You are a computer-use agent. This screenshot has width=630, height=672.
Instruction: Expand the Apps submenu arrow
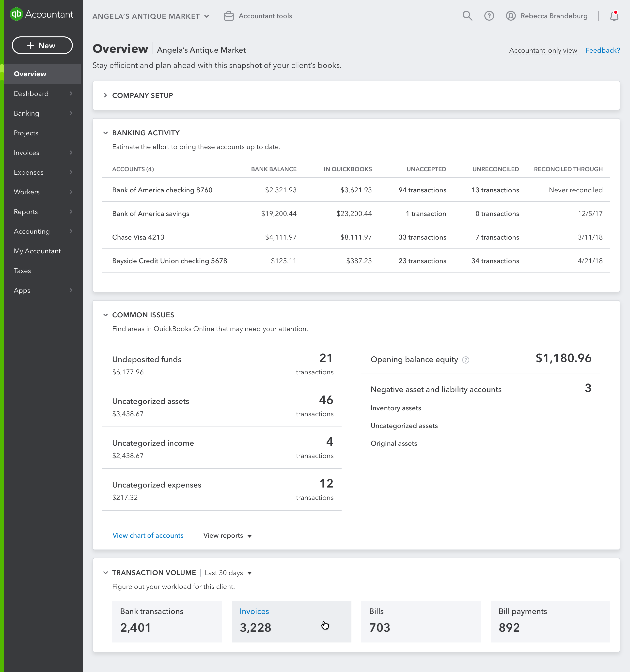(x=71, y=290)
